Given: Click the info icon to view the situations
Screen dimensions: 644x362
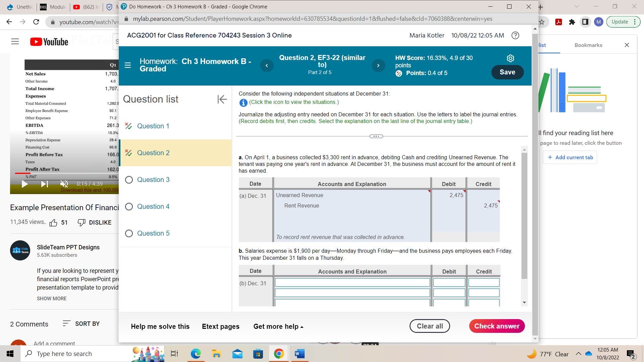Looking at the screenshot, I should (243, 103).
